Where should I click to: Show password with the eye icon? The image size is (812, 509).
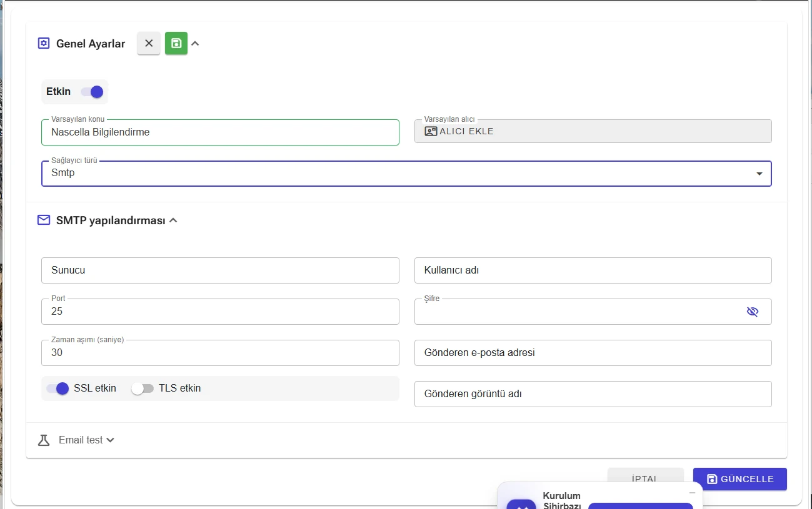point(753,312)
